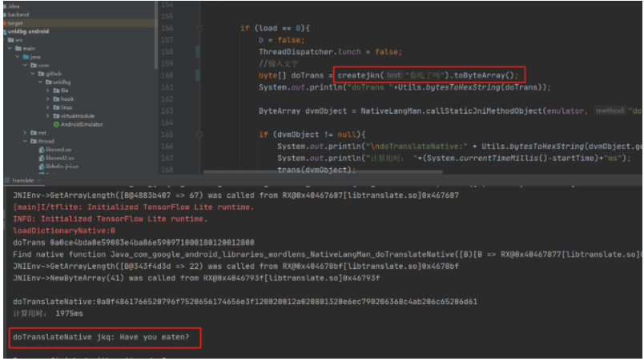Image resolution: width=644 pixels, height=361 pixels.
Task: Click the github package icon
Action: 41,74
